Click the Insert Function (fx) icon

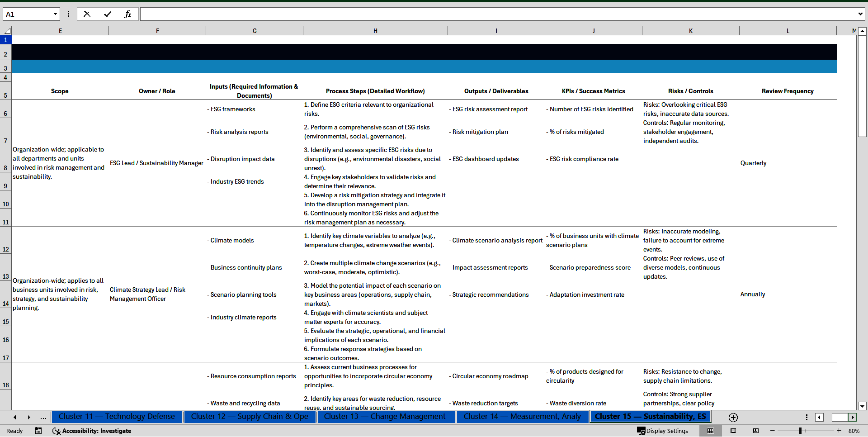tap(128, 14)
